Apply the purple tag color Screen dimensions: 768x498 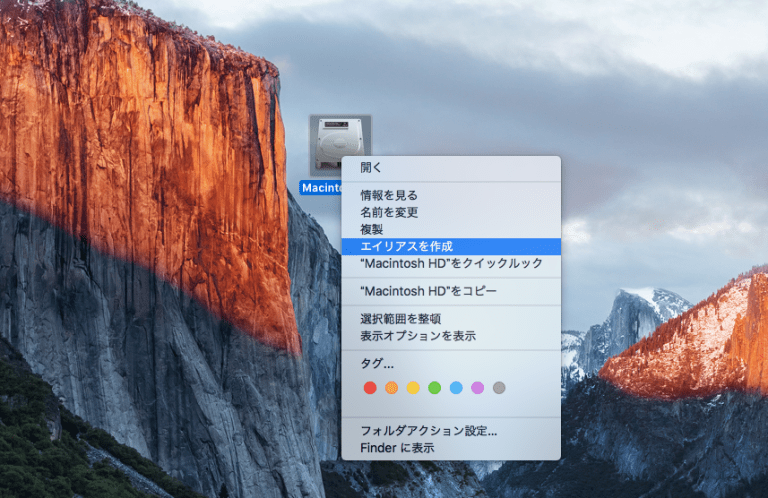(478, 388)
